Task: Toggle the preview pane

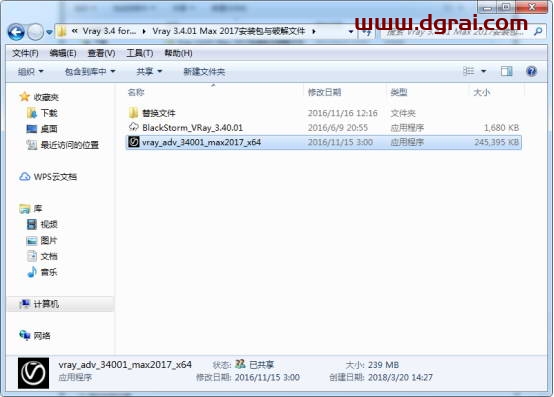Action: [507, 71]
